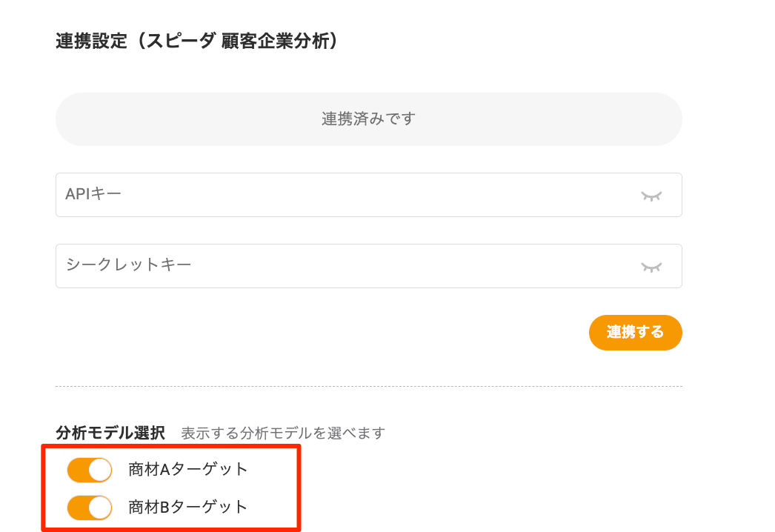Show the シークレットキー using eye icon
775x532 pixels.
click(x=651, y=267)
